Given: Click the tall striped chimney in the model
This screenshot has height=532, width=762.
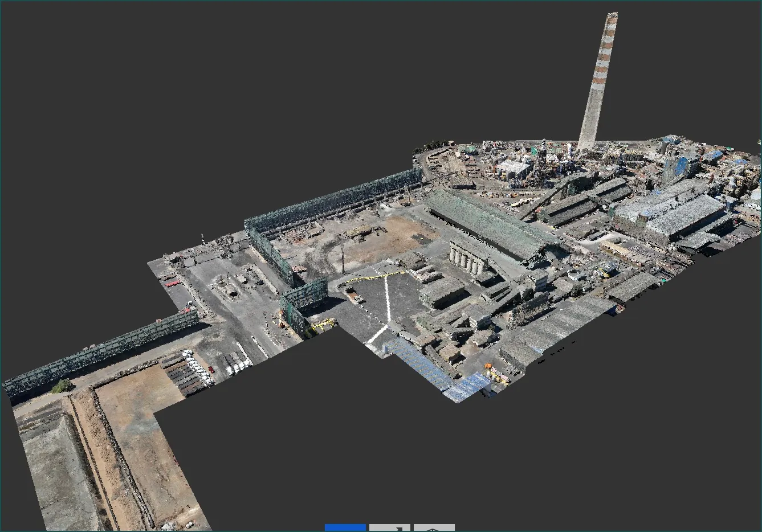Looking at the screenshot, I should pos(597,81).
